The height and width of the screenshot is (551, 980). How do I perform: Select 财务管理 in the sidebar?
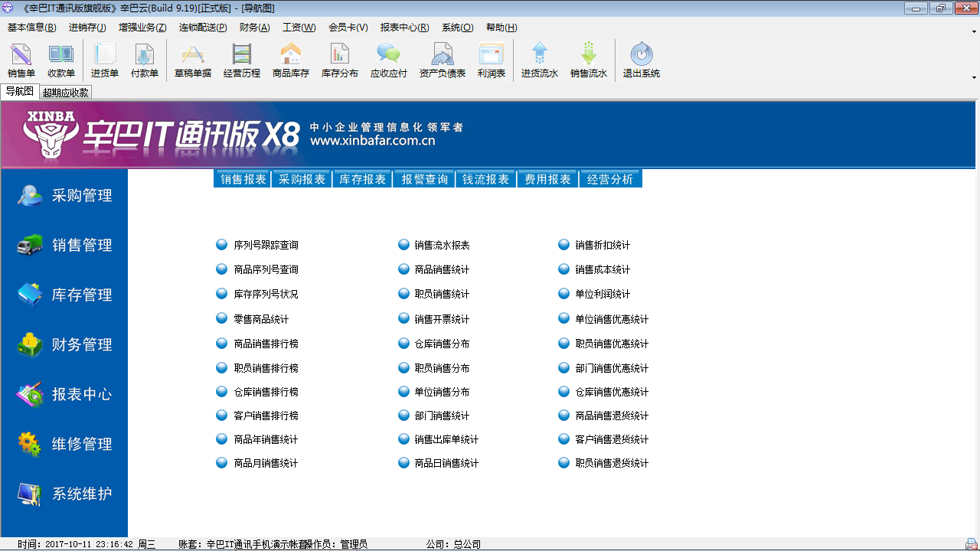tap(64, 345)
